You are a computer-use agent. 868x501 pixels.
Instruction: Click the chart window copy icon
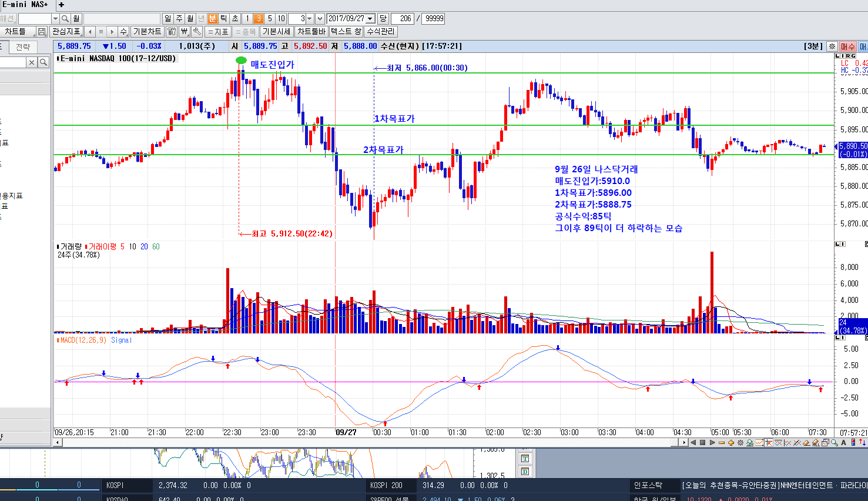tap(825, 443)
